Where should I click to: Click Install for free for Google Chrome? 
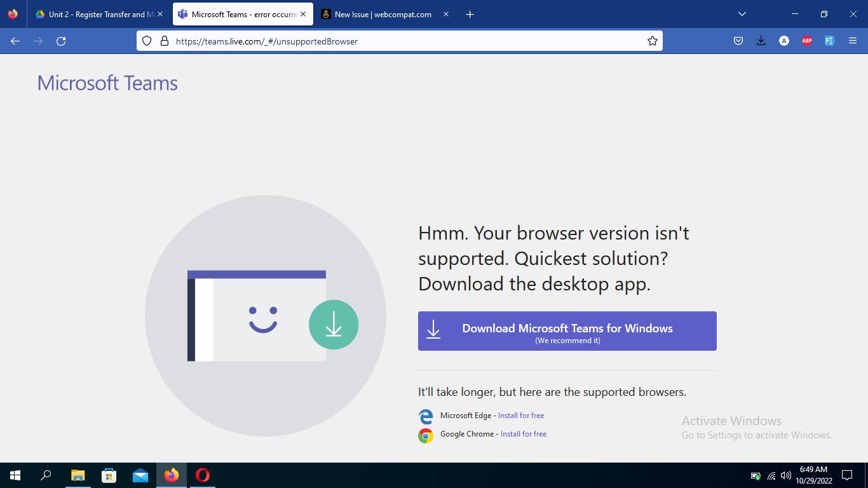click(524, 434)
